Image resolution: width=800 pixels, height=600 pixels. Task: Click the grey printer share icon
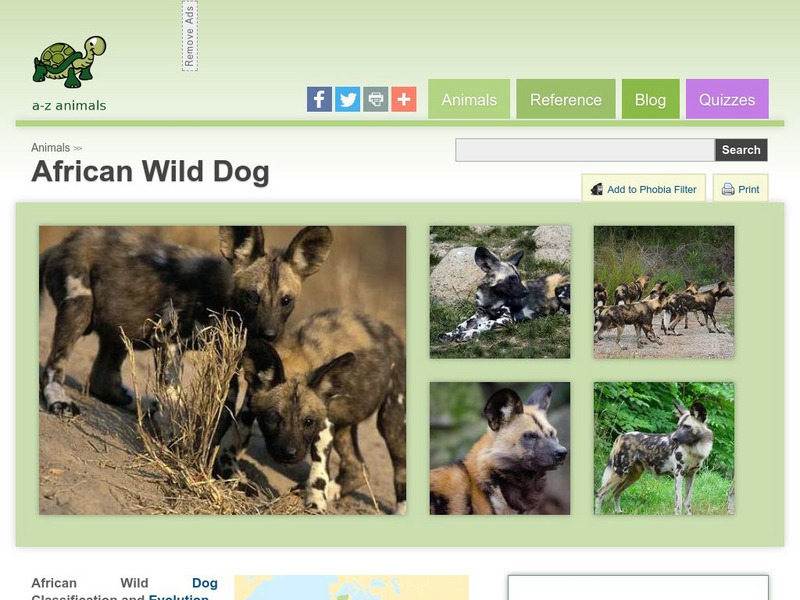pos(376,99)
